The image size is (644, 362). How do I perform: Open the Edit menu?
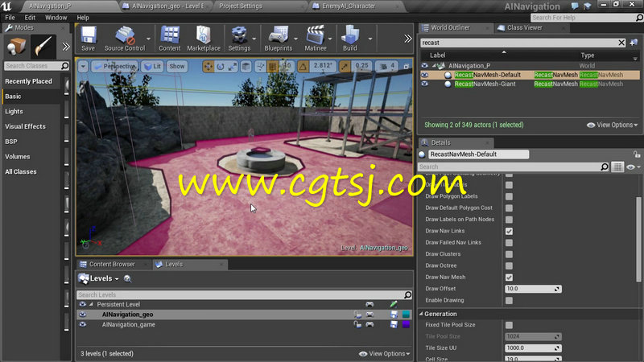click(x=30, y=18)
